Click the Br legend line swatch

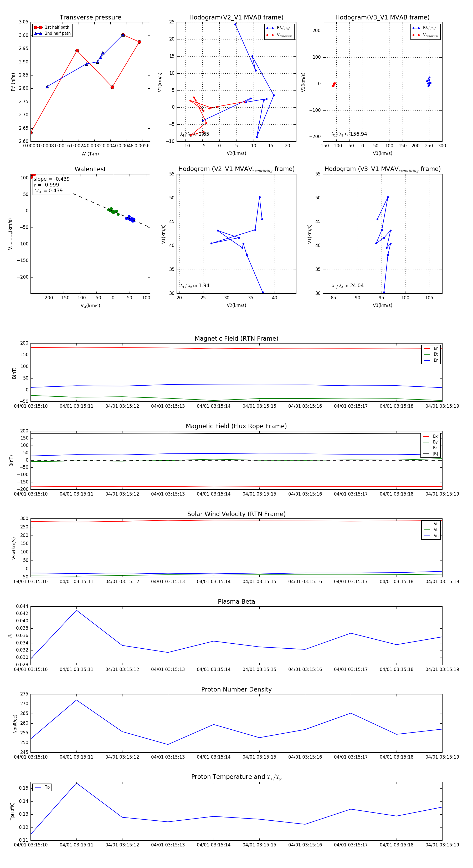click(x=426, y=349)
